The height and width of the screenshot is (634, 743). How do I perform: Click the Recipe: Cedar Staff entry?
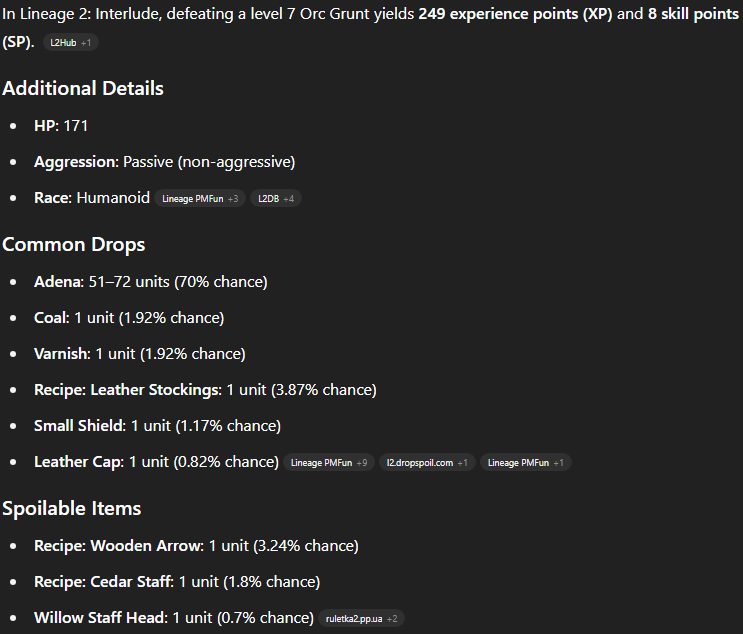(x=177, y=582)
